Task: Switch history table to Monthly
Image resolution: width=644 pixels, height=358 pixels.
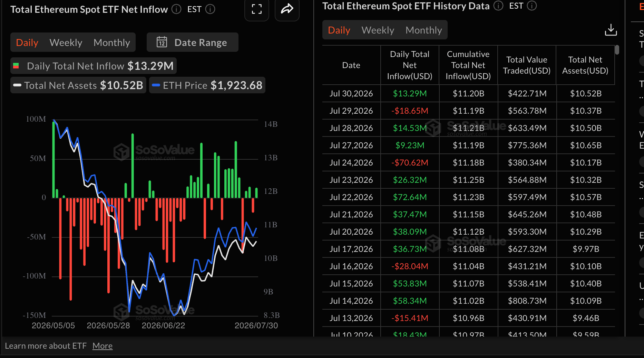Action: [x=424, y=30]
